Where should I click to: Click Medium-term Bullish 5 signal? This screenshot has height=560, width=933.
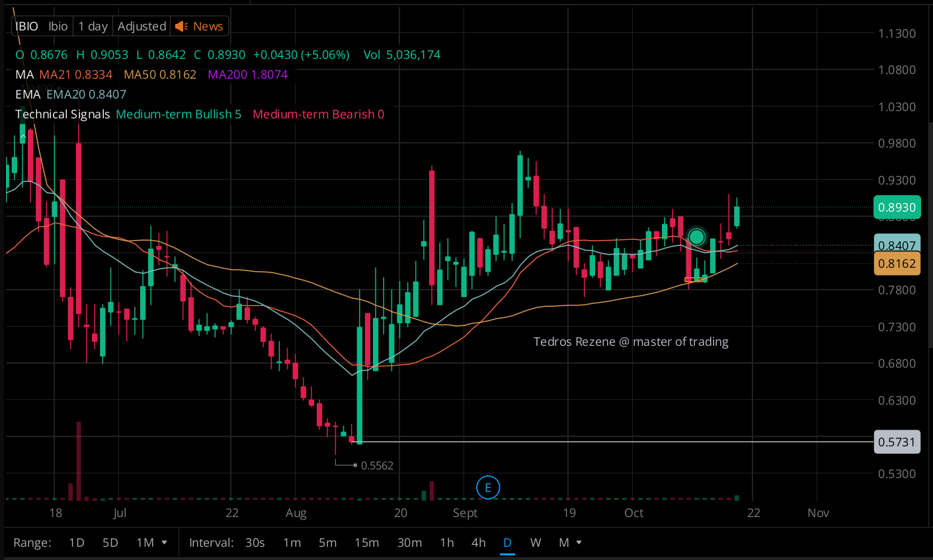(179, 114)
